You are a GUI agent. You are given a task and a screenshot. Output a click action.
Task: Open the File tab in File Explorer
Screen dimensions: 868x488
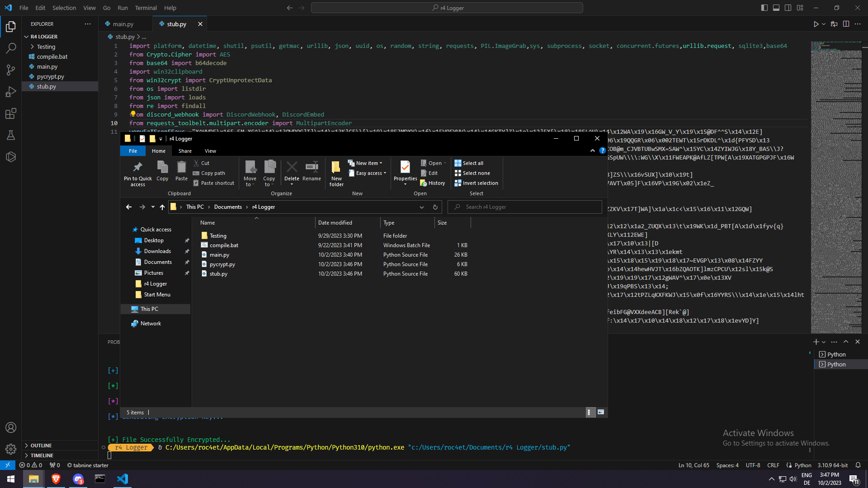coord(133,151)
